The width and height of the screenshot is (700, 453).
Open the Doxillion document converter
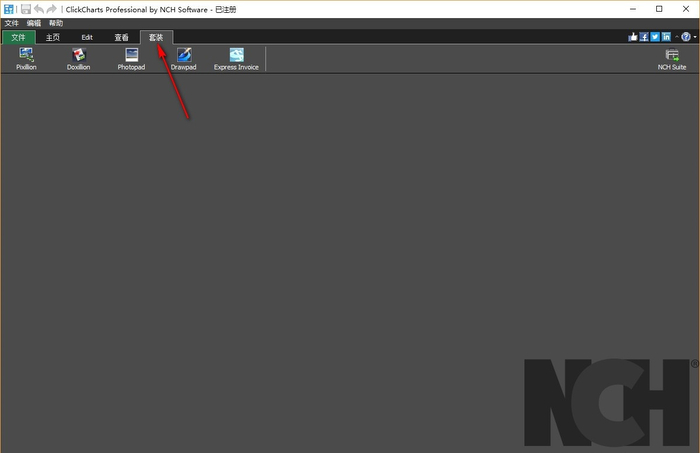coord(78,58)
